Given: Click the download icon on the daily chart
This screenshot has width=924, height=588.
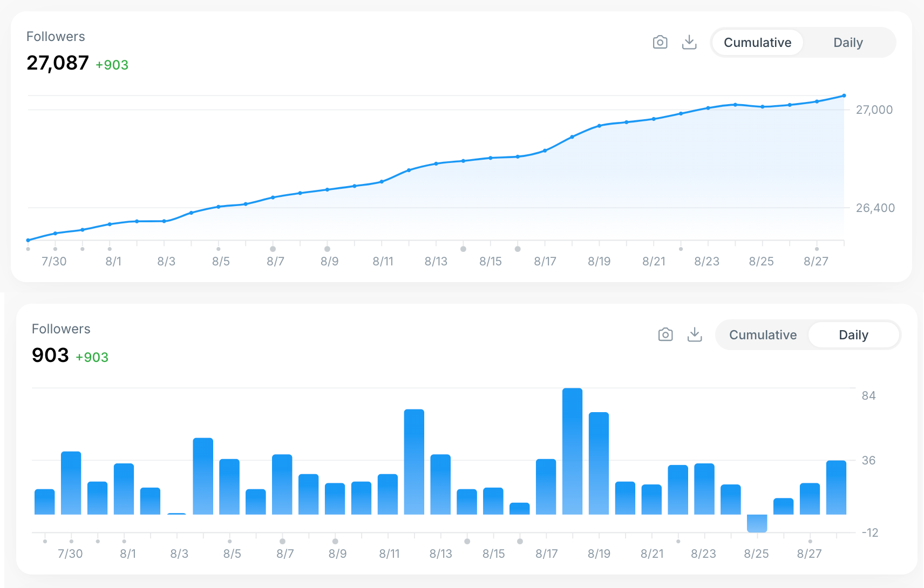Looking at the screenshot, I should 695,334.
